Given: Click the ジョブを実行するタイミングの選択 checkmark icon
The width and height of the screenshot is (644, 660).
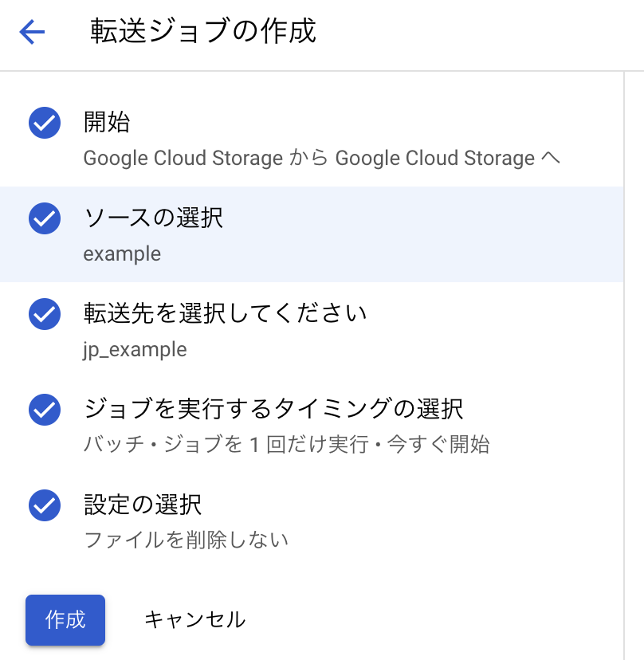Looking at the screenshot, I should point(45,410).
